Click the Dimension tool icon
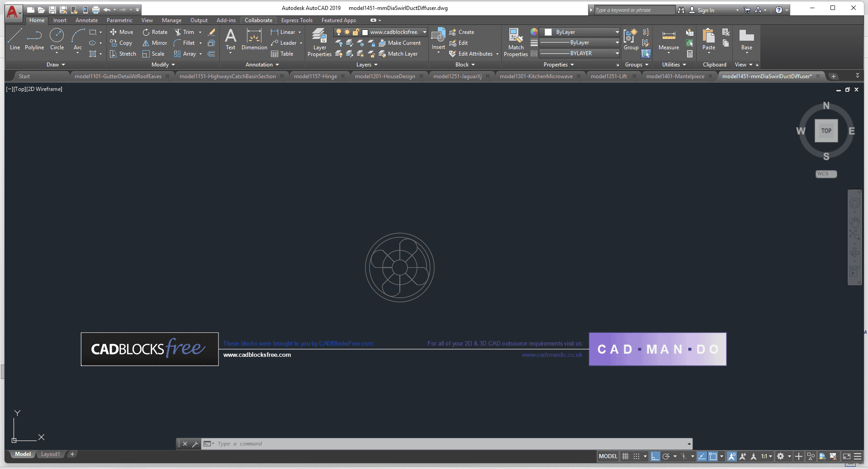 coord(254,39)
